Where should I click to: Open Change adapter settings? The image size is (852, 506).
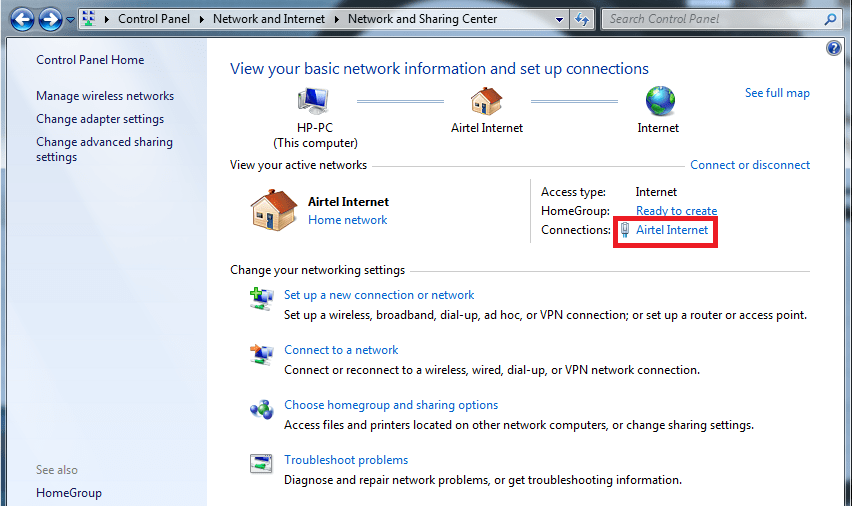click(x=100, y=119)
